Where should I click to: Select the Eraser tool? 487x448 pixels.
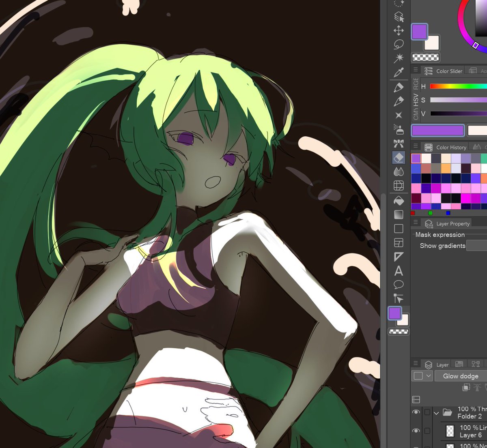(x=399, y=157)
